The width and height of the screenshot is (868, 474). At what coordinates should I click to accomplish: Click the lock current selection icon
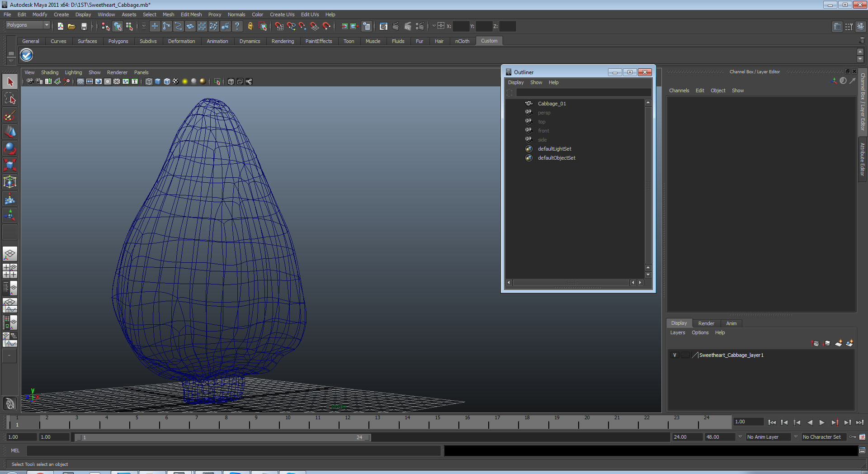(x=250, y=26)
